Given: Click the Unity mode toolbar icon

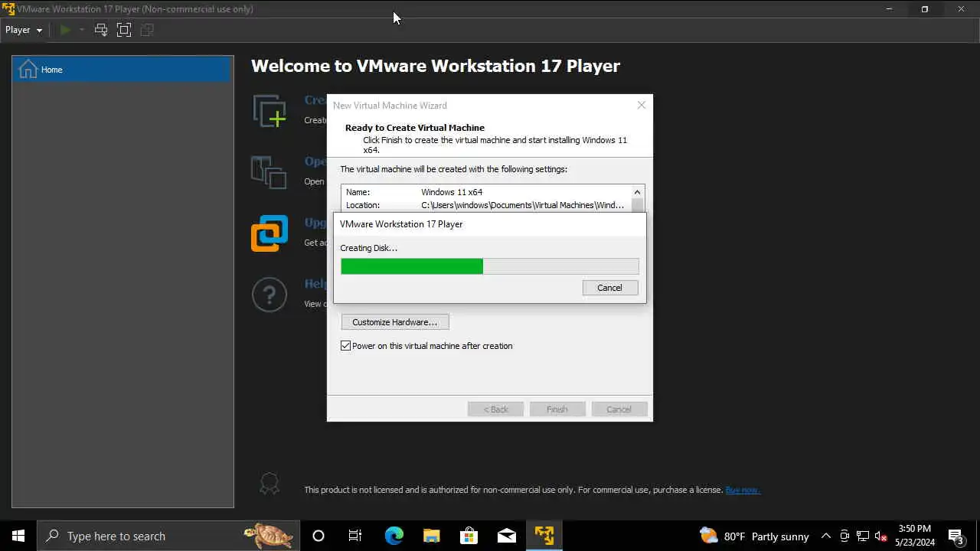Looking at the screenshot, I should [x=147, y=30].
